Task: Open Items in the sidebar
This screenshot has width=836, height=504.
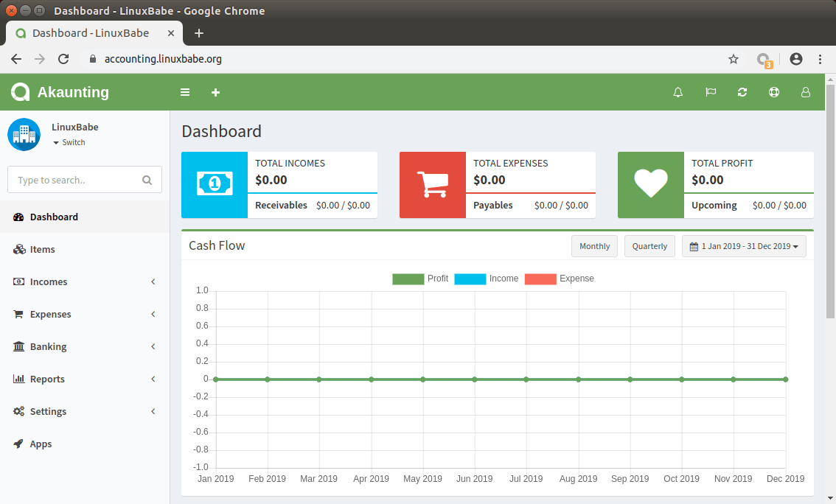Action: [x=43, y=249]
